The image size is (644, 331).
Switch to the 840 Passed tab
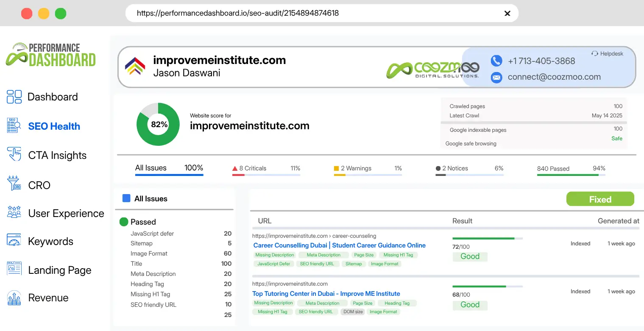(571, 169)
